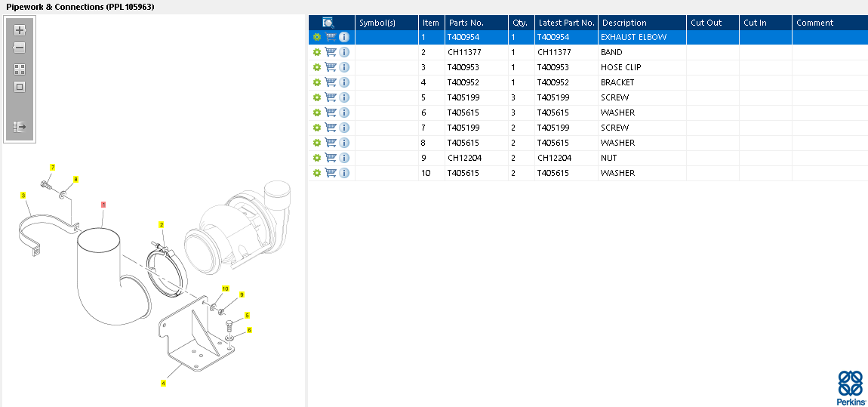The image size is (868, 407).
Task: Click CH11377 in Parts No. column
Action: (x=463, y=52)
